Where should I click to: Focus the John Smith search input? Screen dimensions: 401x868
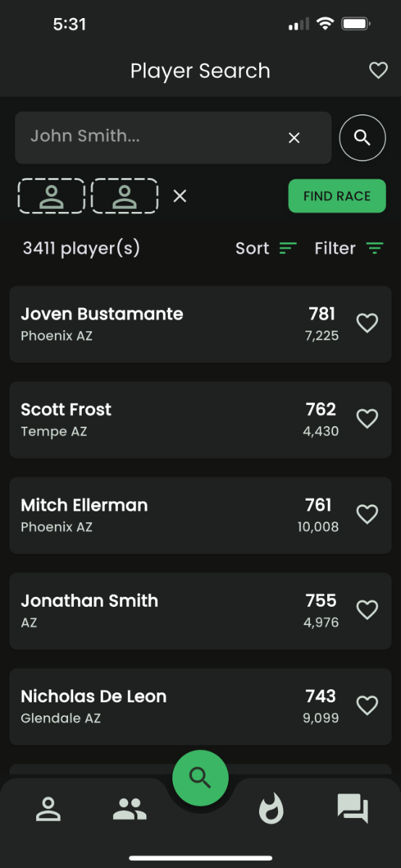152,137
